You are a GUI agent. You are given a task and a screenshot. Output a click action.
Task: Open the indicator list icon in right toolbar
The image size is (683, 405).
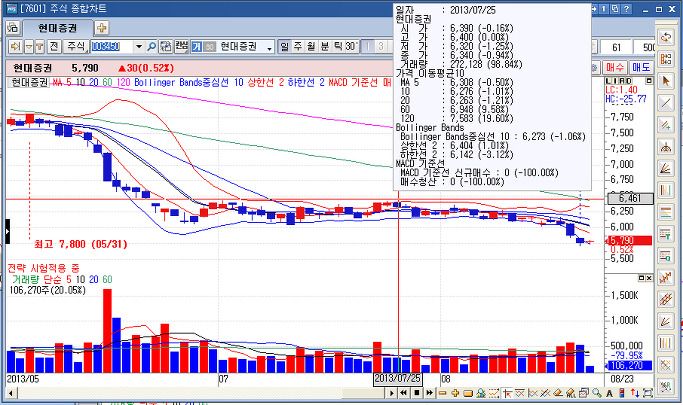[x=666, y=60]
